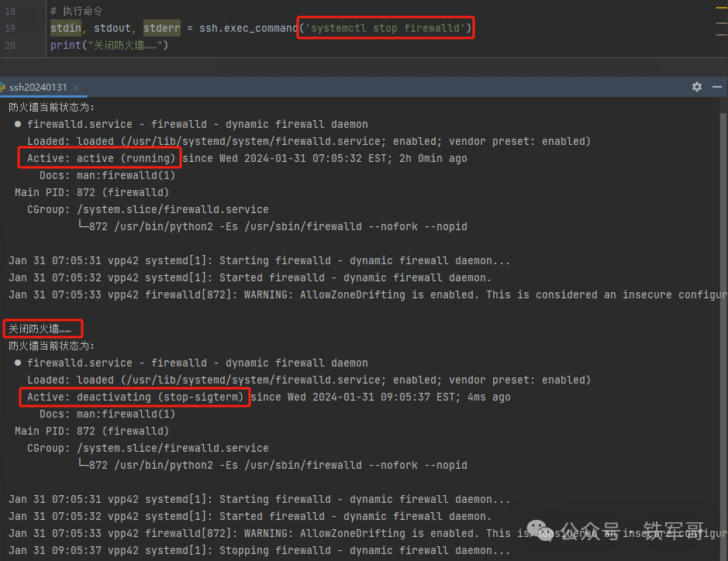Click the 'systemctl stop firewalld' string
The height and width of the screenshot is (561, 728).
pyautogui.click(x=385, y=29)
